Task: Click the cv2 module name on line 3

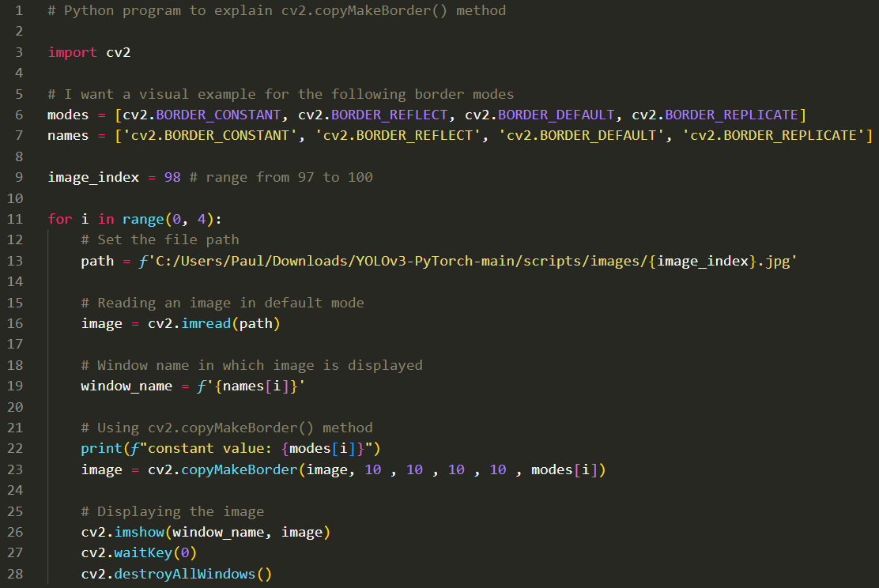Action: pyautogui.click(x=119, y=53)
